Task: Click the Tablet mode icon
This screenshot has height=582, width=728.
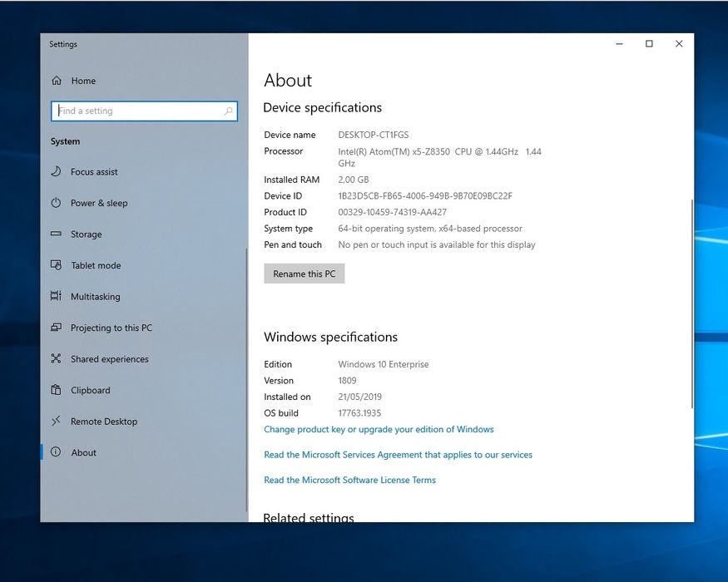Action: click(x=56, y=265)
